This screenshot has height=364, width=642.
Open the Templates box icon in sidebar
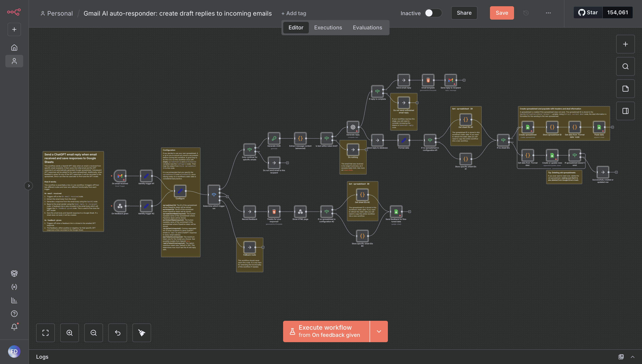tap(14, 273)
